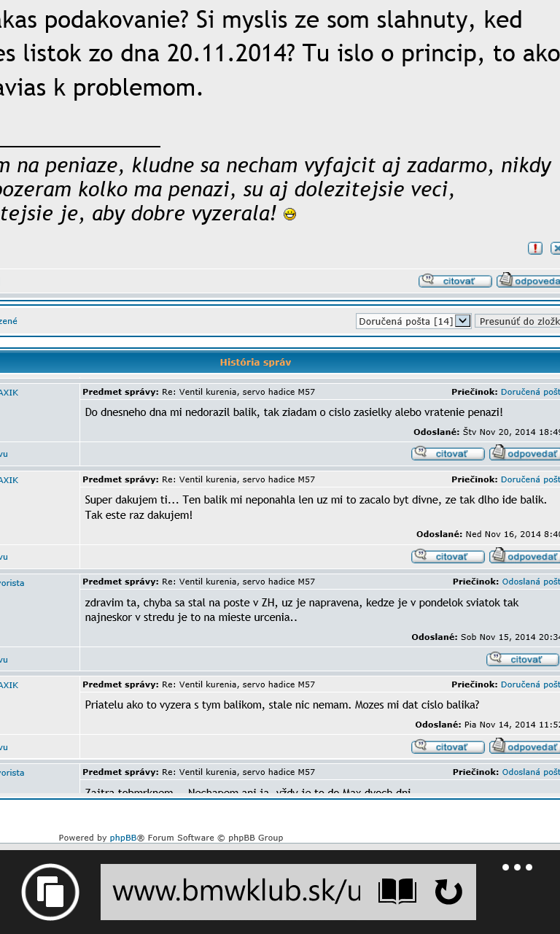The height and width of the screenshot is (934, 560).
Task: Open the phpBB link in the footer
Action: [x=122, y=838]
